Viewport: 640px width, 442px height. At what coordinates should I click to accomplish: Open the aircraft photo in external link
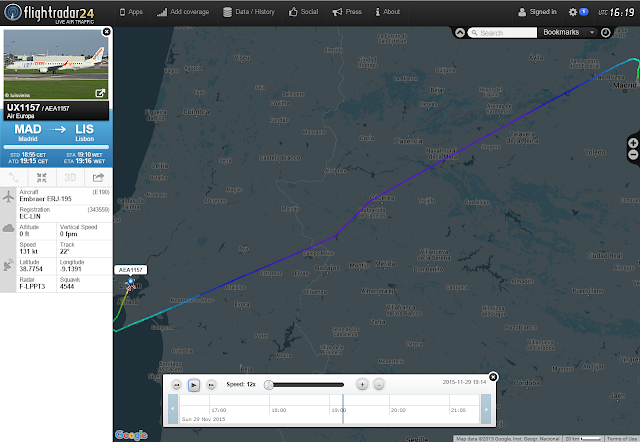100,93
